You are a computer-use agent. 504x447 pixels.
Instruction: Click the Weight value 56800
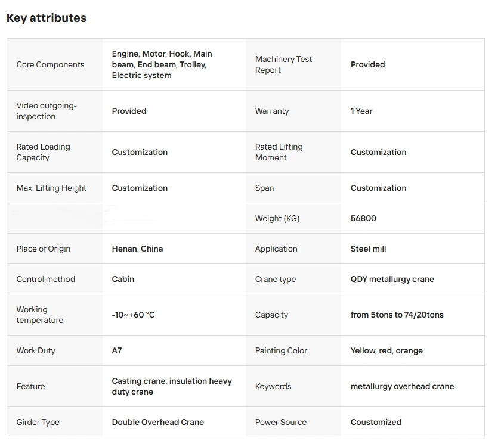pos(363,218)
